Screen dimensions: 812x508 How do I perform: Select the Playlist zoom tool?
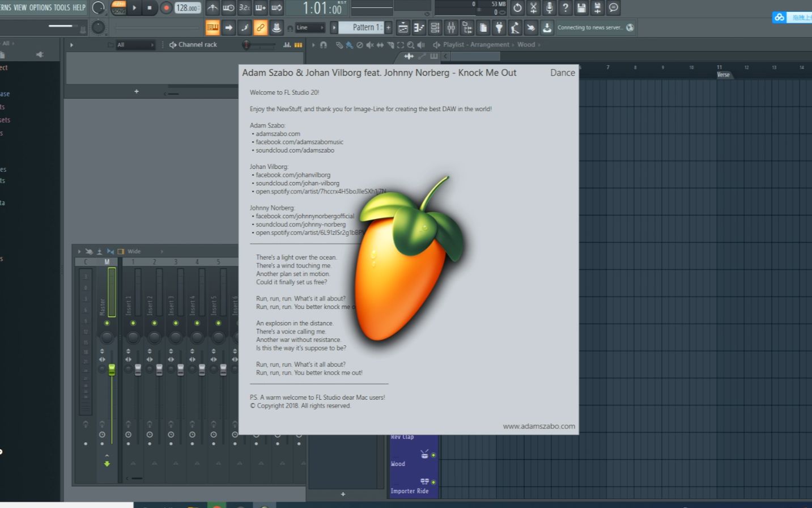click(410, 45)
